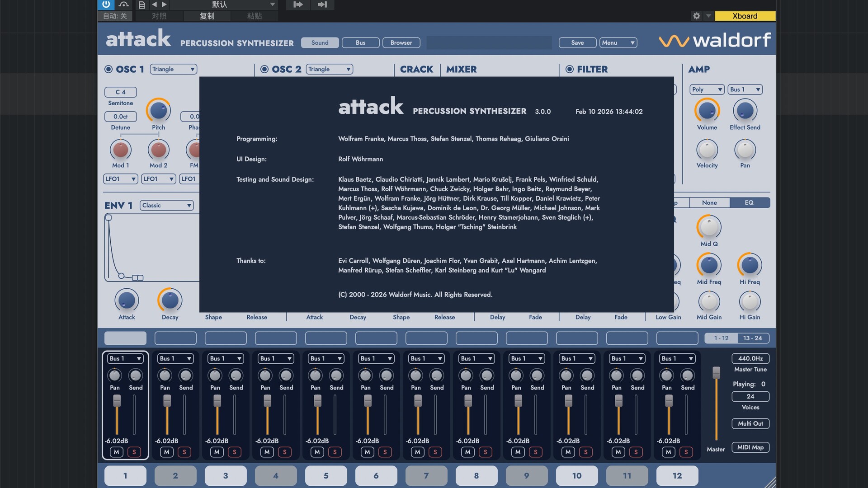
Task: Open the gear settings icon near Xboard
Action: [697, 16]
